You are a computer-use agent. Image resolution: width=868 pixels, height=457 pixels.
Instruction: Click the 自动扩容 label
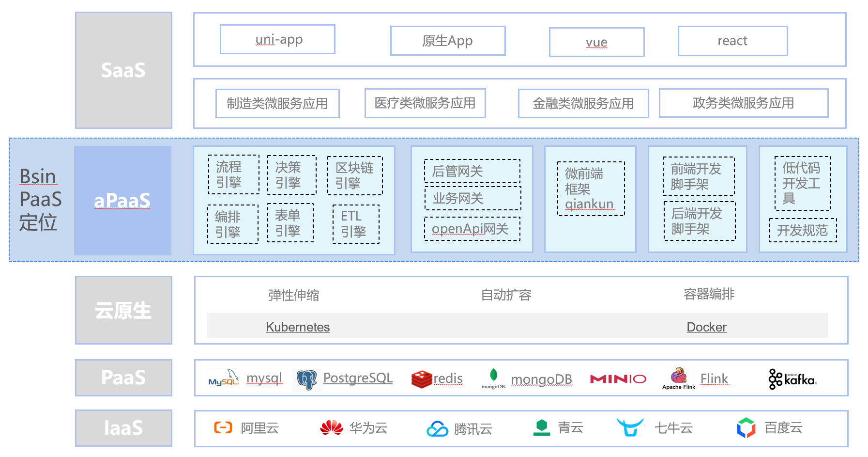[x=506, y=295]
